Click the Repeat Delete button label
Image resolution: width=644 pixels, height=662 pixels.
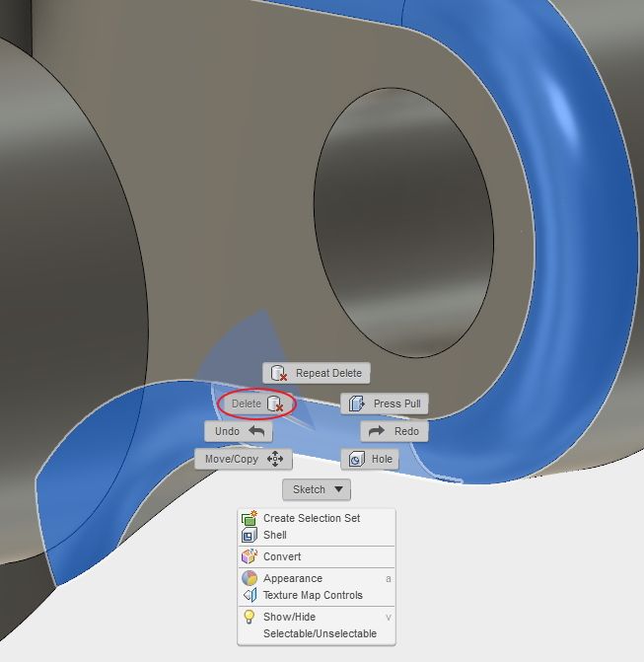(x=328, y=373)
